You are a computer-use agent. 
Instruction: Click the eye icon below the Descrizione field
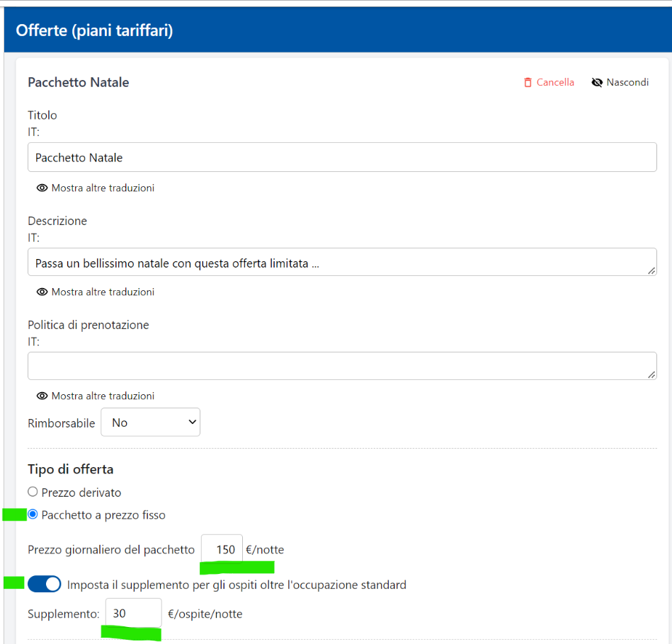[42, 292]
